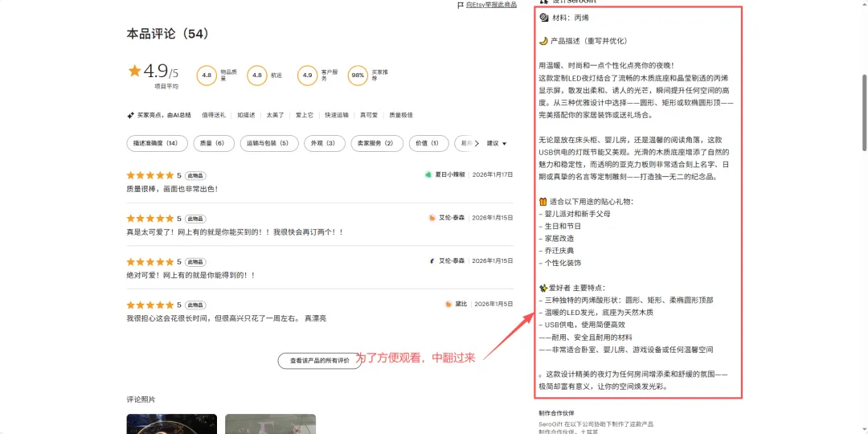Filter reviews by 外观（3）
868x434 pixels.
coord(325,143)
